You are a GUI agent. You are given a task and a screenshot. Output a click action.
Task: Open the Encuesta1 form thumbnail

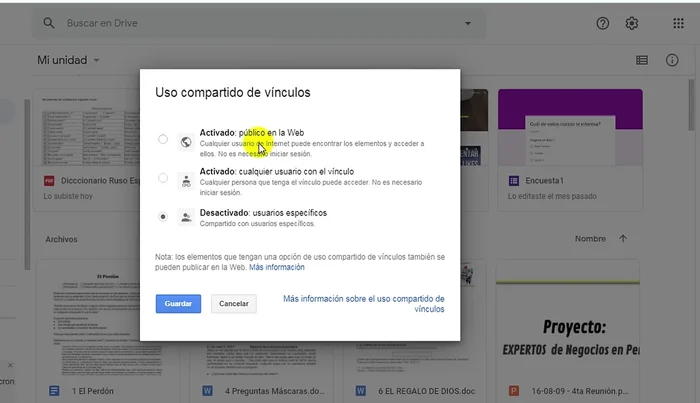click(570, 127)
